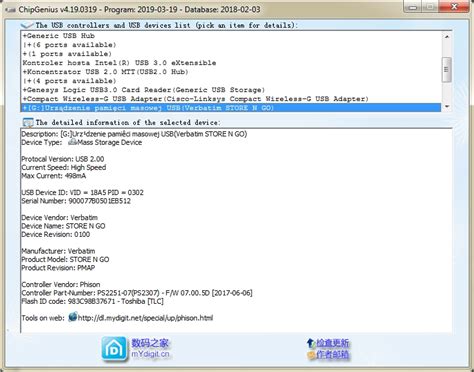The image size is (474, 372).
Task: Click the mYdigit house logo icon
Action: click(x=114, y=349)
